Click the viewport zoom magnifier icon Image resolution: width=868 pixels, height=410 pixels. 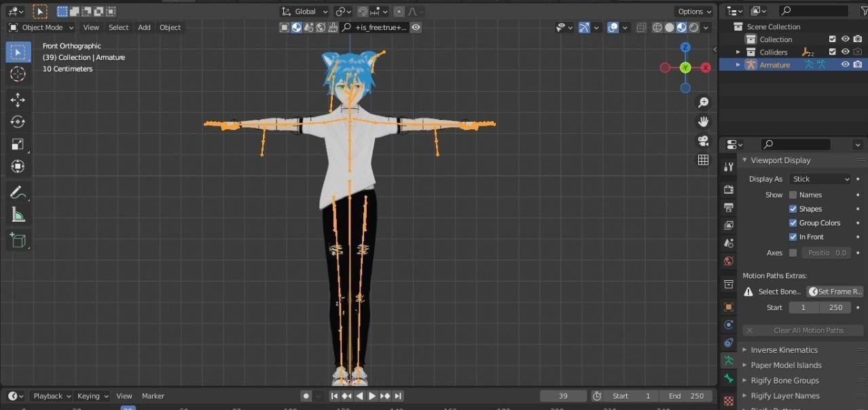click(703, 103)
